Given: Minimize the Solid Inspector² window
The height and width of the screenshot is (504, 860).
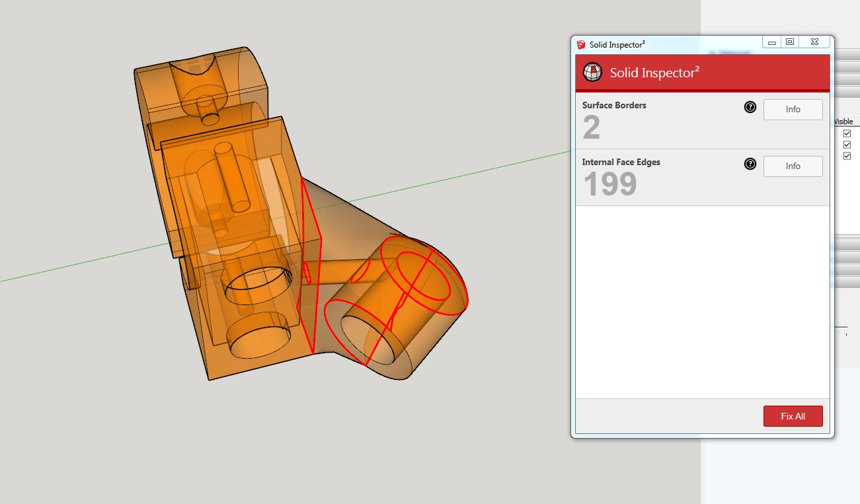Looking at the screenshot, I should coord(771,42).
